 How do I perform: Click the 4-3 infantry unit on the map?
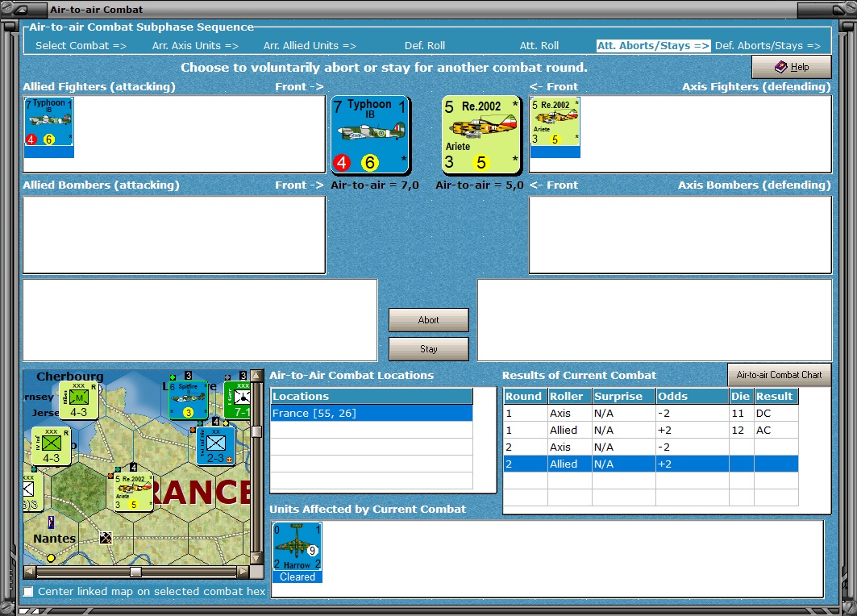coord(51,446)
